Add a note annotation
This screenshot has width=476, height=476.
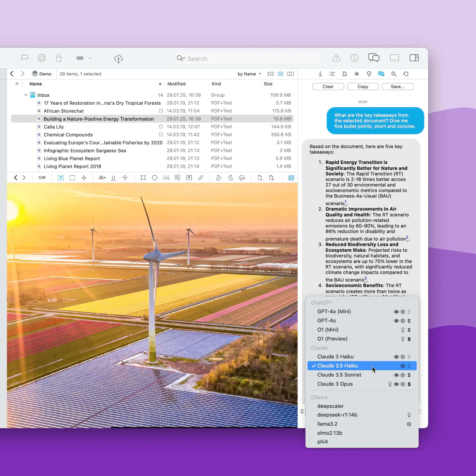(178, 178)
